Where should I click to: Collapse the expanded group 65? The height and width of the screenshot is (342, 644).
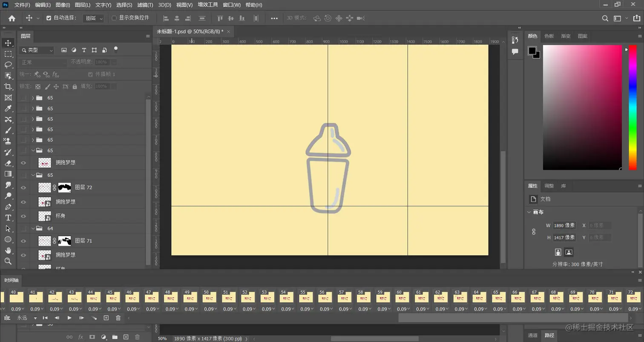click(33, 150)
